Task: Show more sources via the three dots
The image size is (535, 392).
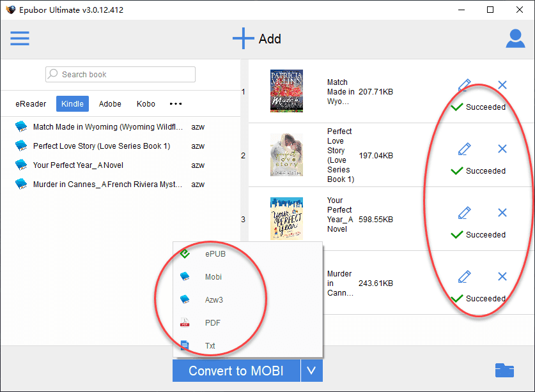Action: pos(176,103)
